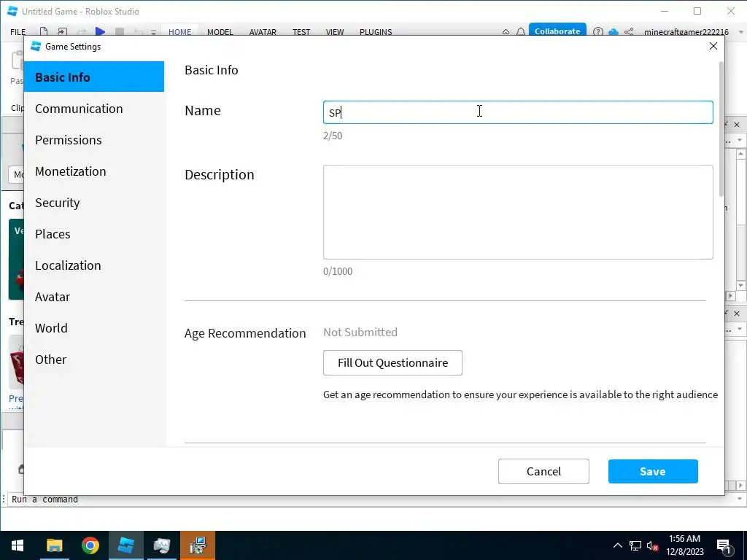Click the Stop square icon in quick access bar
Image resolution: width=747 pixels, height=560 pixels.
click(x=120, y=31)
